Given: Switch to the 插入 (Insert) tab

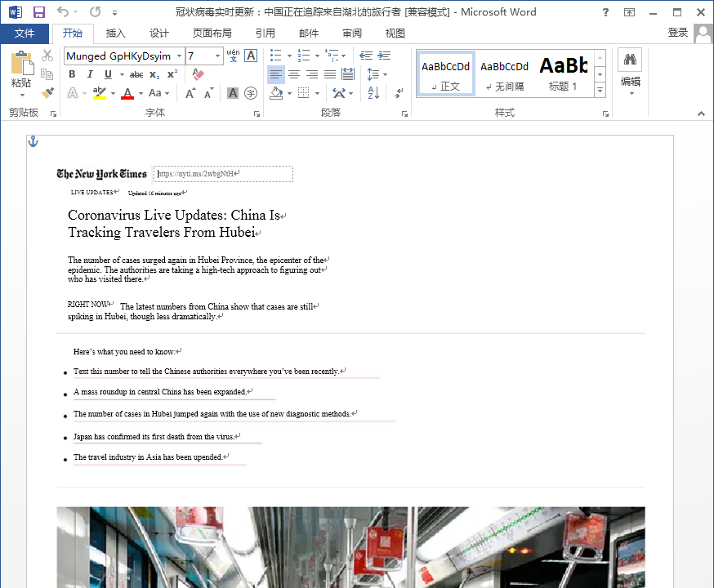Looking at the screenshot, I should pyautogui.click(x=116, y=33).
